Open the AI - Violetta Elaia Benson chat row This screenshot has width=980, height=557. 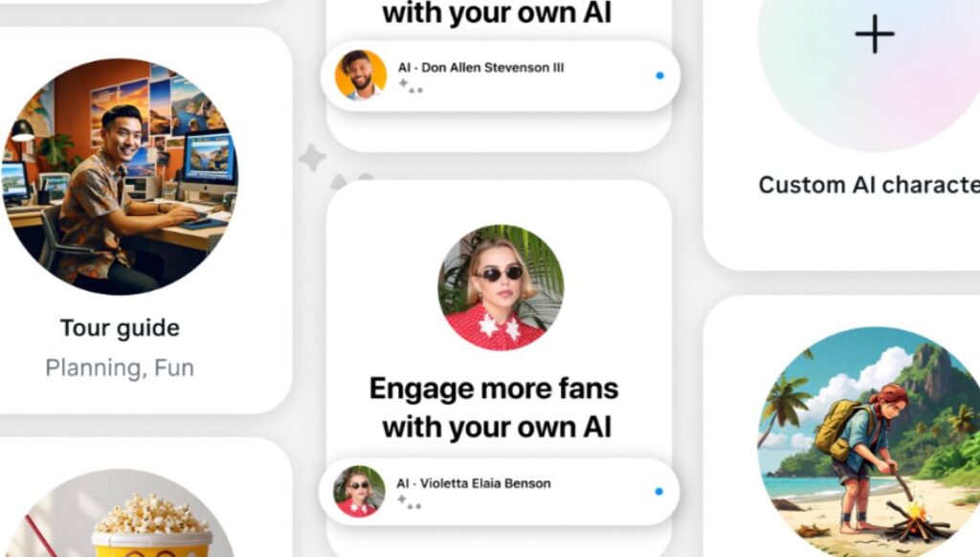click(x=499, y=491)
